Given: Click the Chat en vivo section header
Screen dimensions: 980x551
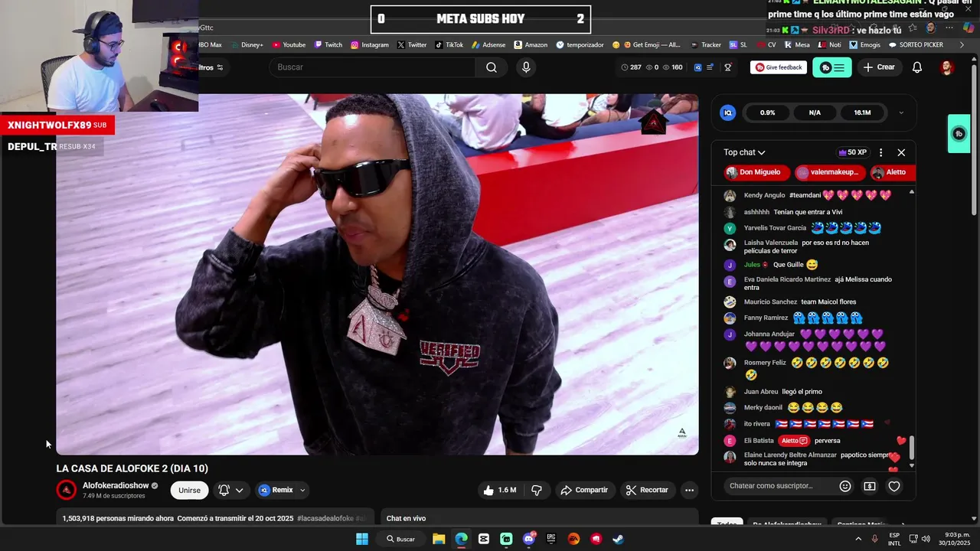Looking at the screenshot, I should coord(406,518).
